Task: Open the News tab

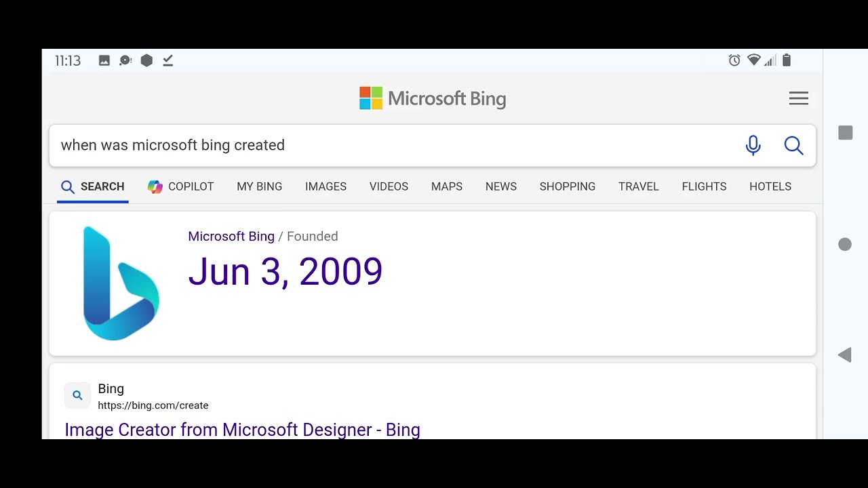Action: click(x=500, y=186)
